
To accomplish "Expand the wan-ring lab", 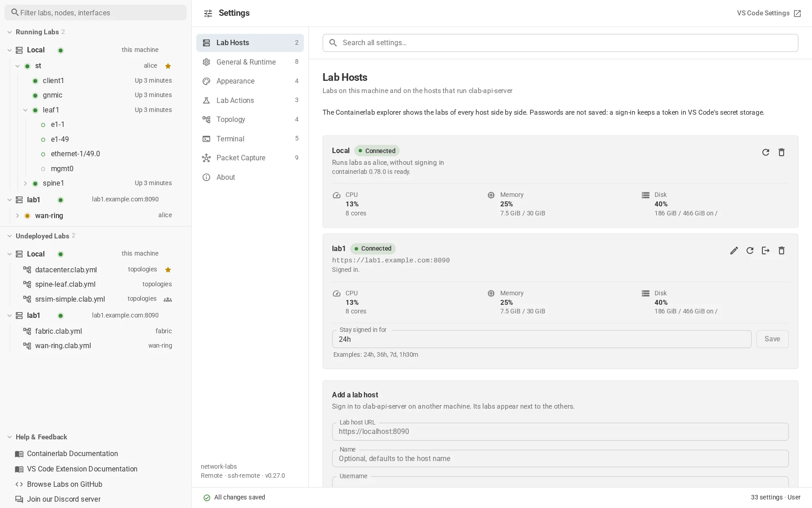I will pyautogui.click(x=18, y=216).
